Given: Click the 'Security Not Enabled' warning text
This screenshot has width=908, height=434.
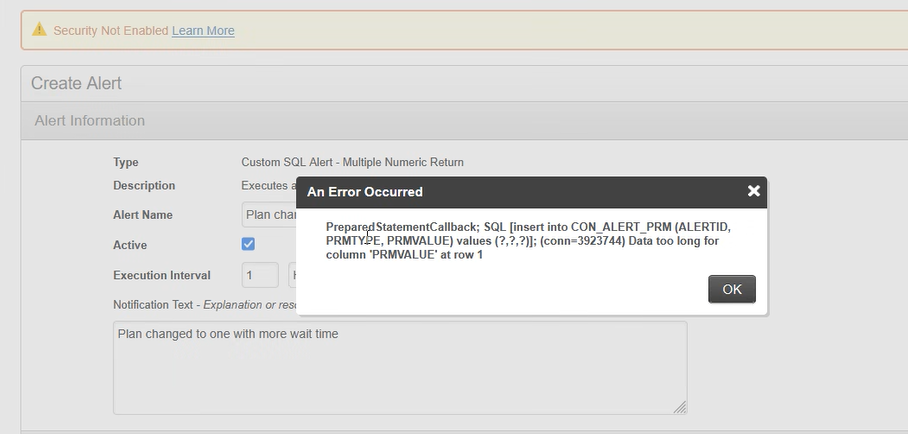Looking at the screenshot, I should 111,31.
